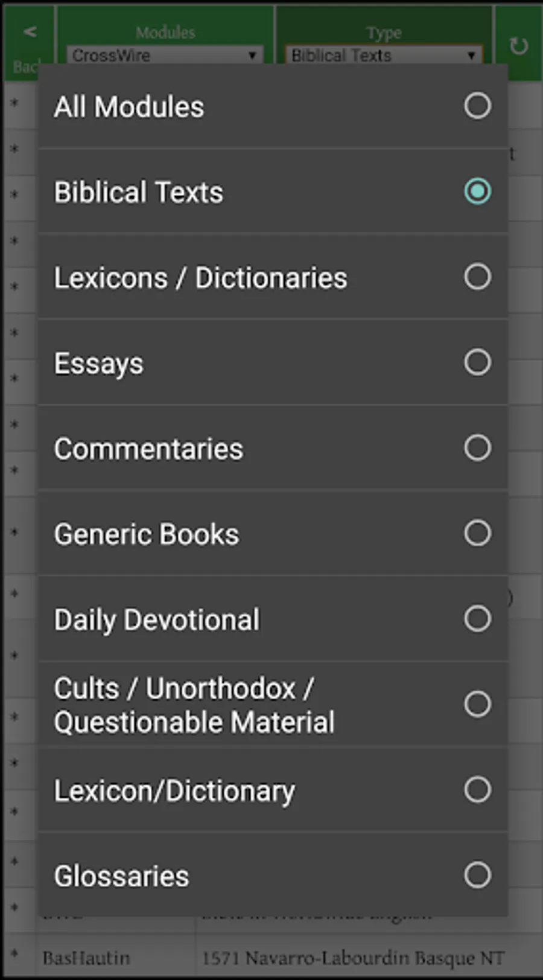Select Daily Devotional entry
The image size is (543, 980).
point(157,620)
